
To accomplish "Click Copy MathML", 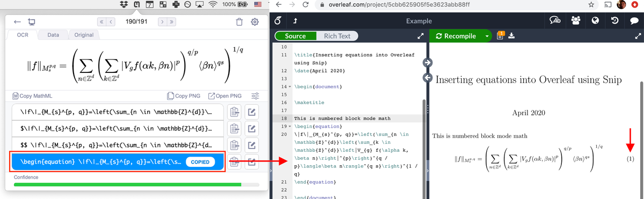I will pyautogui.click(x=33, y=96).
